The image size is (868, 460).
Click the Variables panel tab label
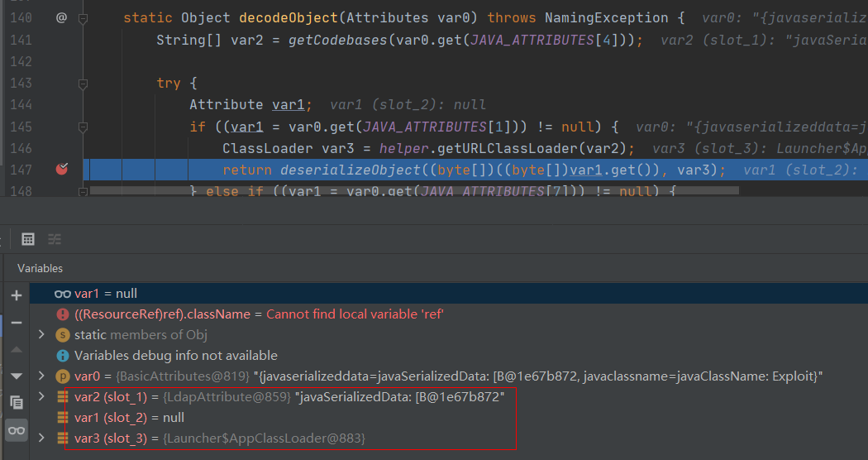(x=40, y=268)
